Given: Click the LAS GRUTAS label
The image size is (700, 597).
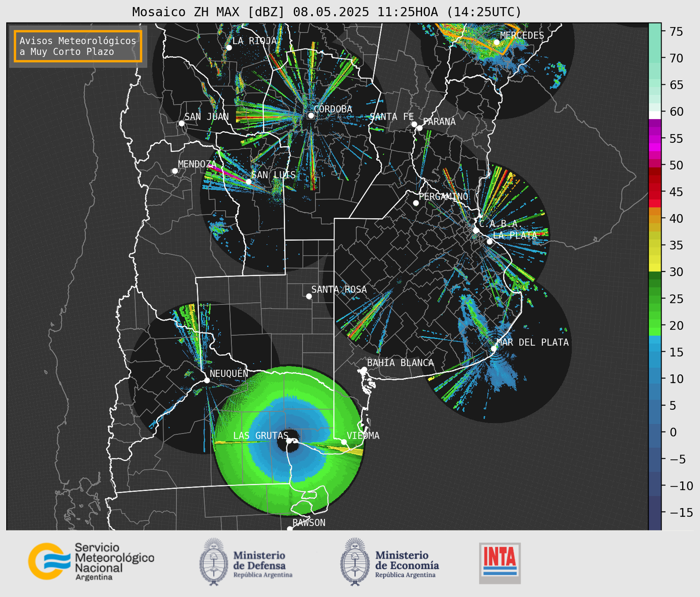Looking at the screenshot, I should coord(261,436).
